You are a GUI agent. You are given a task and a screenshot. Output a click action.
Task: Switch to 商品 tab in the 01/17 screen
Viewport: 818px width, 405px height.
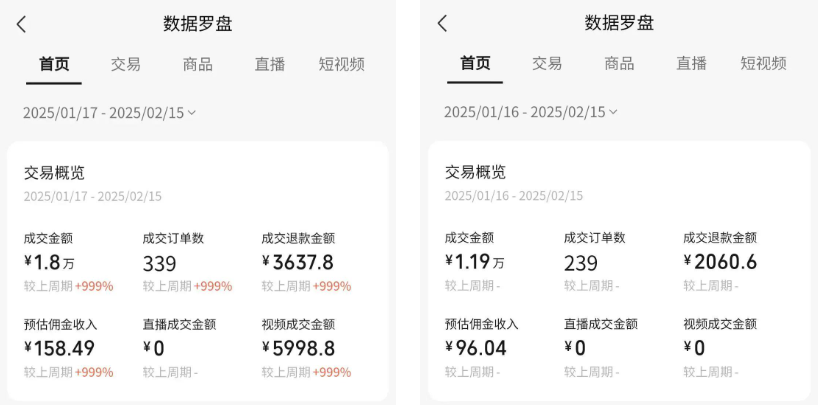click(x=197, y=64)
